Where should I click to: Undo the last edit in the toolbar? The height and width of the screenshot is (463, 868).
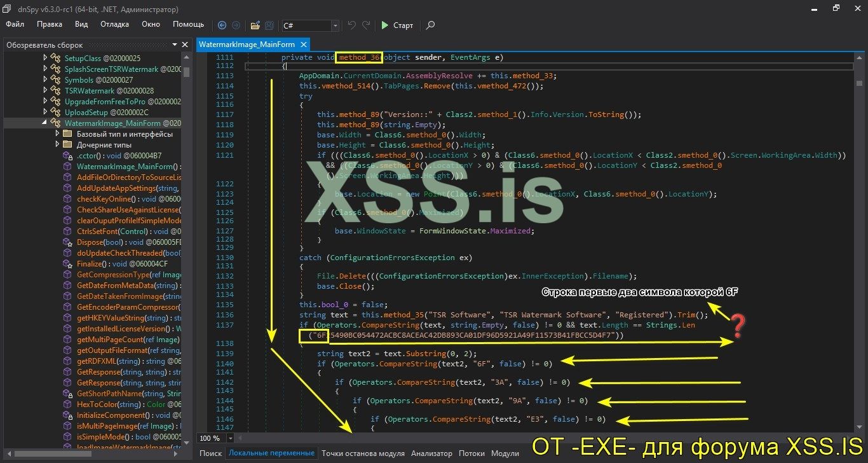pos(352,25)
